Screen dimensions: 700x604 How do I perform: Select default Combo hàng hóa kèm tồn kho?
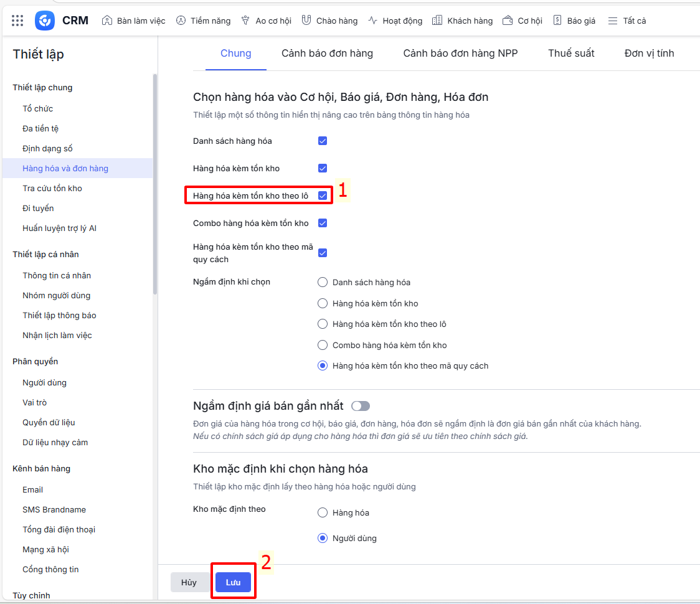coord(323,345)
